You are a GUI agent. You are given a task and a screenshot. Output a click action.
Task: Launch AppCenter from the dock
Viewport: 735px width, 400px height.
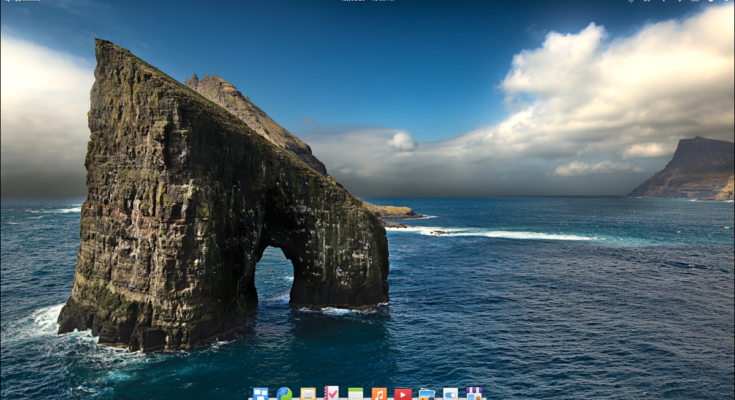[474, 394]
